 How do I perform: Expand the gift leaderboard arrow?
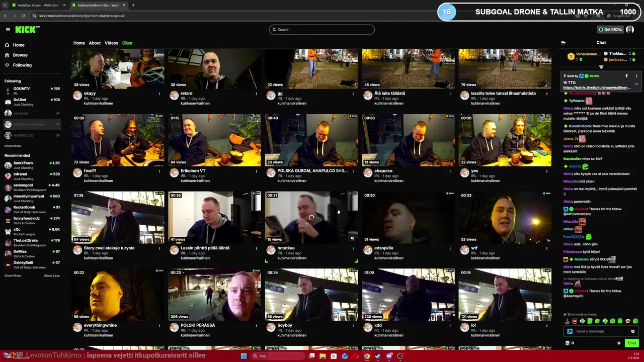601,66
